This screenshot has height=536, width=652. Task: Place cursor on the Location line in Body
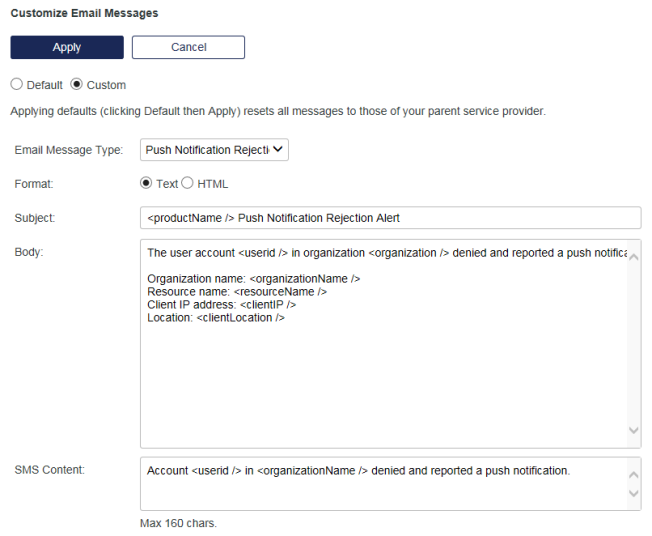(x=216, y=317)
